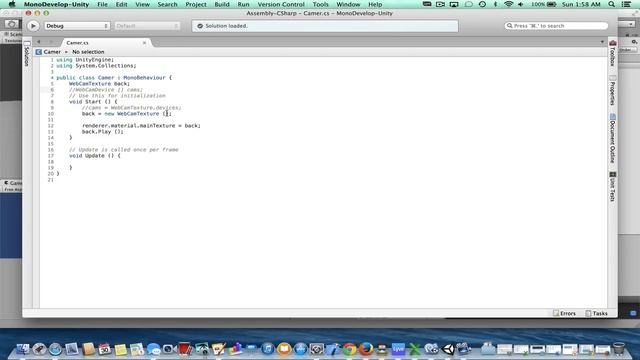Open Finder from the dock
Screen dimensions: 640x360
(x=23, y=349)
